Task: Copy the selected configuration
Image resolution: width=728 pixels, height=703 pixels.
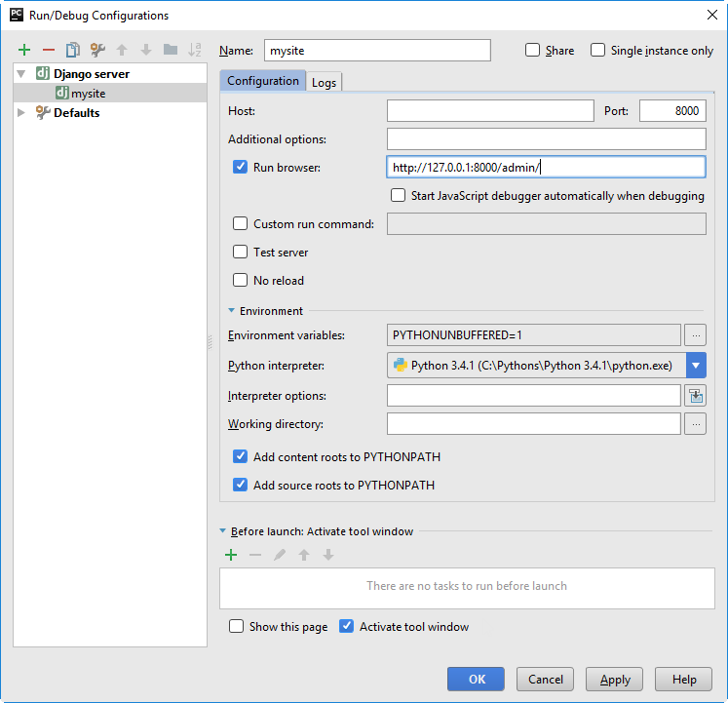Action: coord(73,50)
